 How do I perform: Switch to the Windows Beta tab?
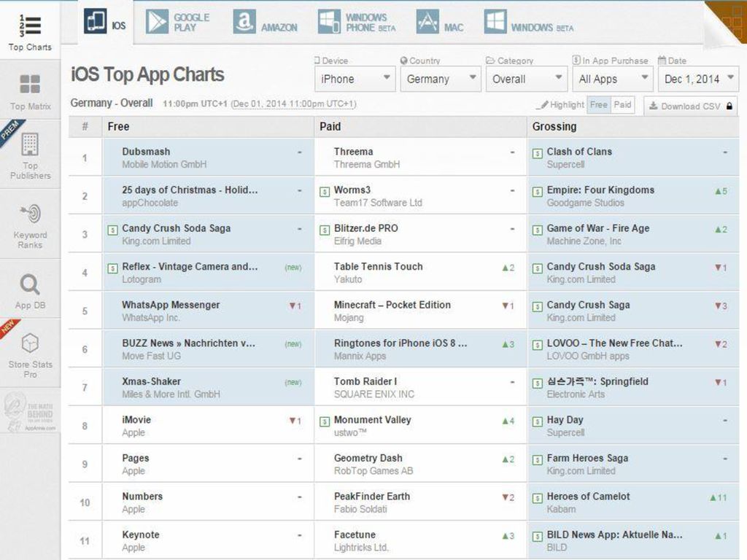click(529, 23)
